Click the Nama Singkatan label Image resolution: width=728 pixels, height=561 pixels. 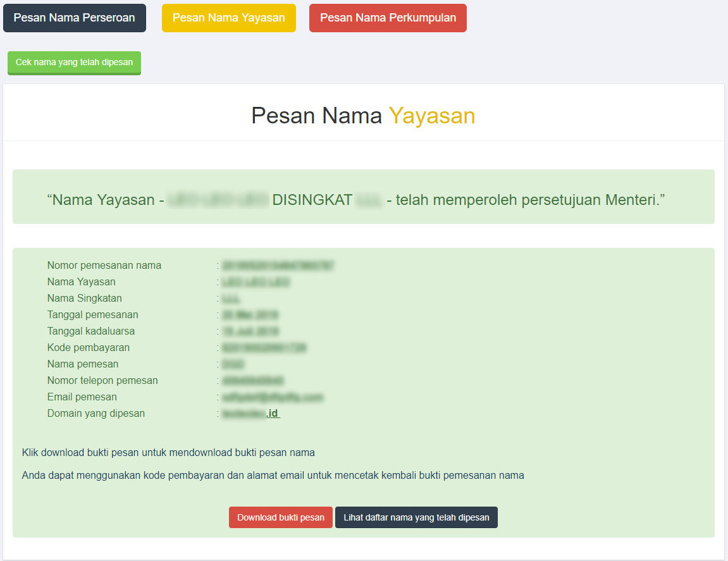(84, 299)
